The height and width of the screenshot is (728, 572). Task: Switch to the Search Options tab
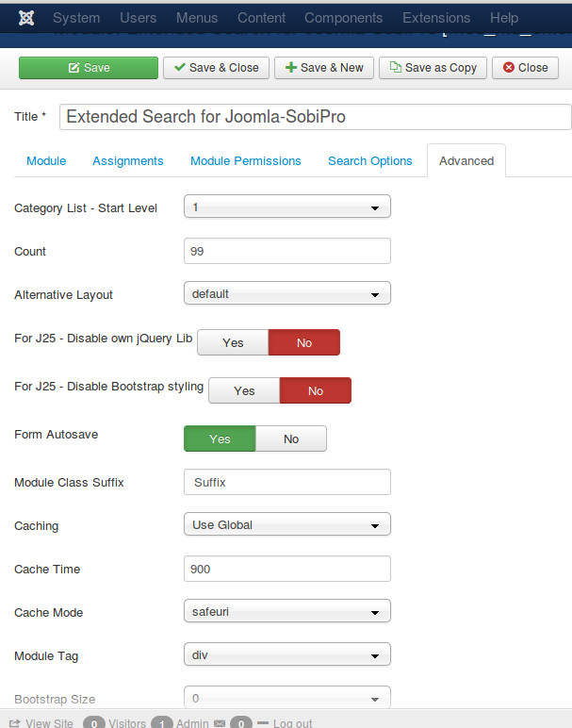pyautogui.click(x=370, y=160)
